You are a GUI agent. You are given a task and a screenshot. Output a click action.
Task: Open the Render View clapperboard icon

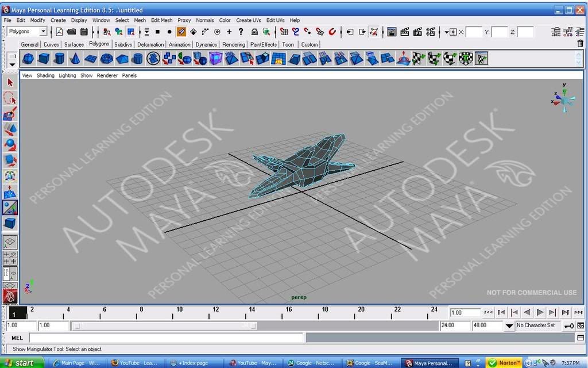tap(392, 32)
